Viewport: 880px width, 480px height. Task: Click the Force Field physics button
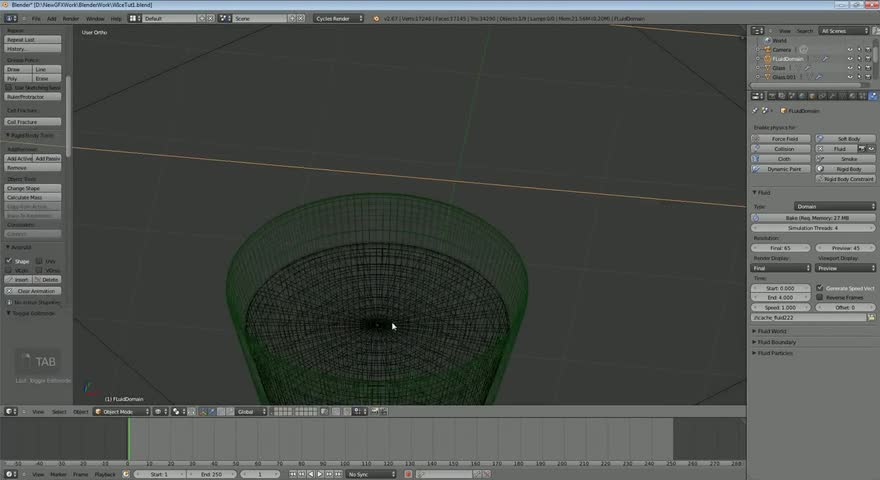(x=781, y=139)
